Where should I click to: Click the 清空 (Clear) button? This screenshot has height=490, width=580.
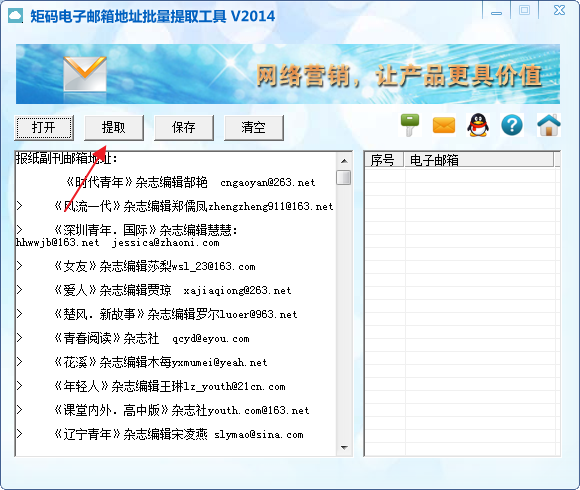point(254,128)
